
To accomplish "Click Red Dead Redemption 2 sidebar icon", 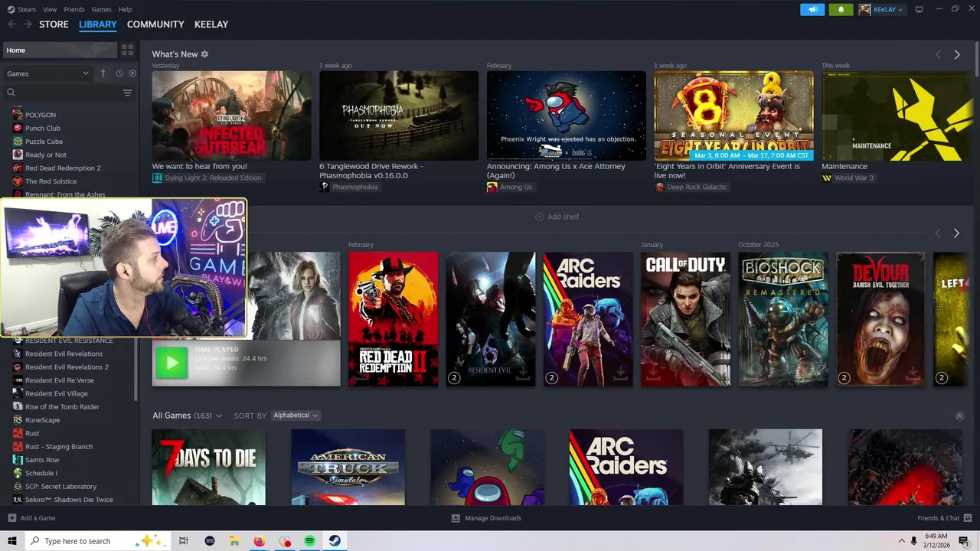I will point(18,168).
